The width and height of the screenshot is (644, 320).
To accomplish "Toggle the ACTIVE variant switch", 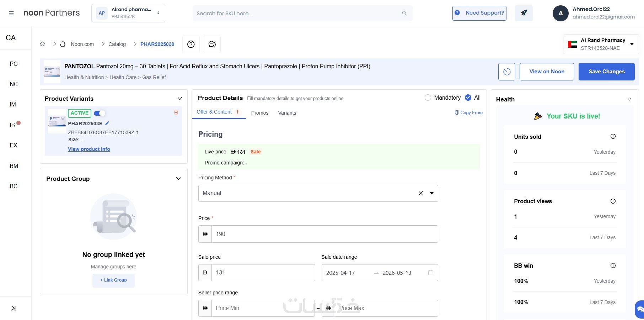I will tap(100, 113).
